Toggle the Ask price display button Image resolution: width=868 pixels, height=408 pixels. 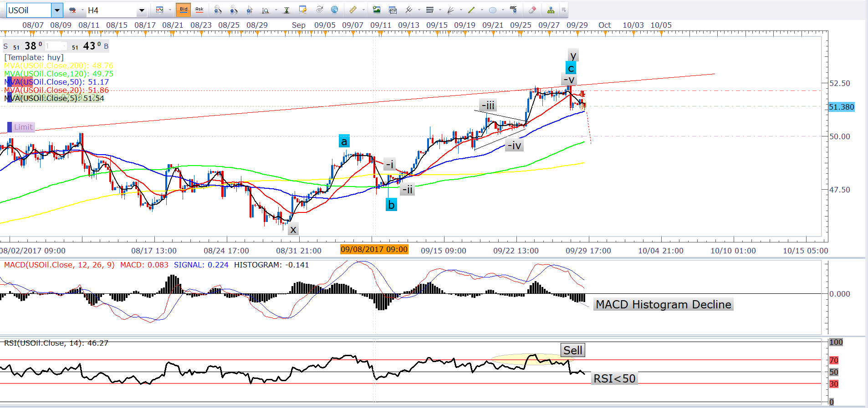[x=199, y=10]
